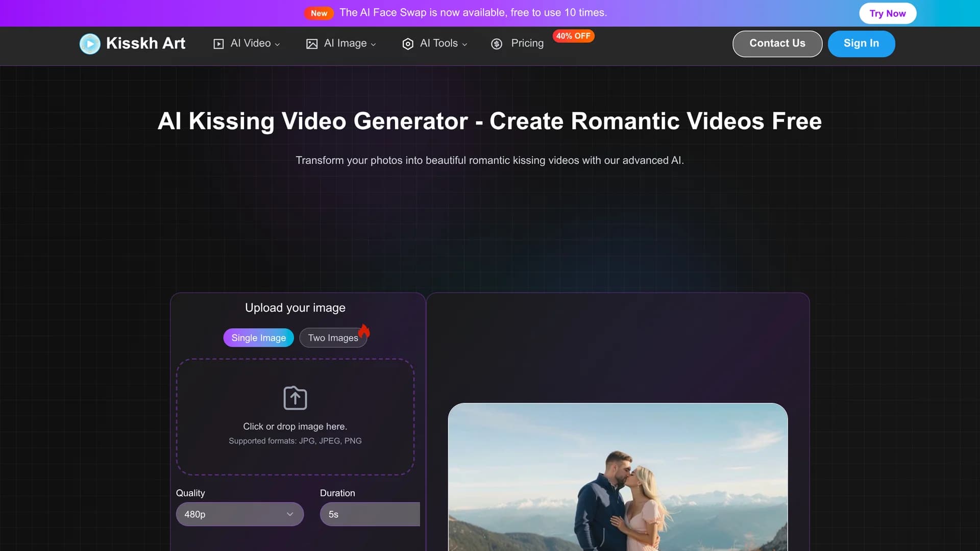
Task: Click the 'Transform your photos' subtitle text
Action: 489,160
